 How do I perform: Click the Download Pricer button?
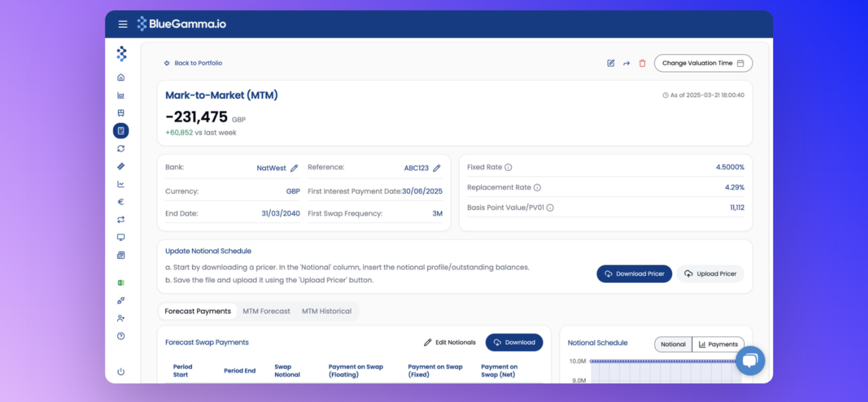[634, 274]
